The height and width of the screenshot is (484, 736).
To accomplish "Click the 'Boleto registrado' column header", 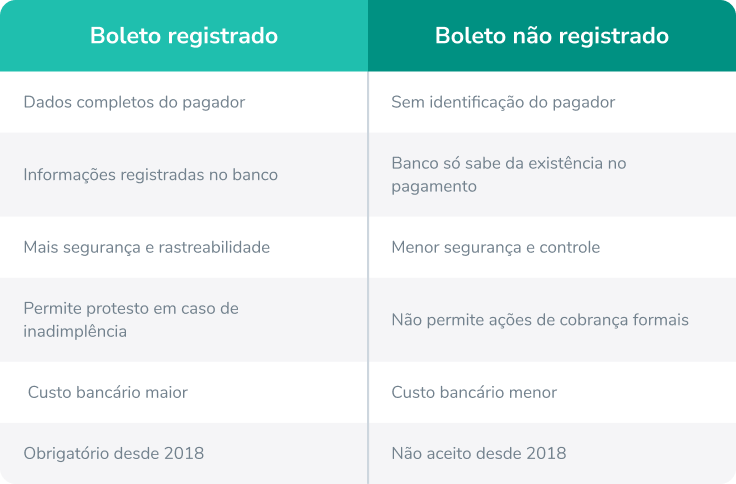I will [x=184, y=36].
